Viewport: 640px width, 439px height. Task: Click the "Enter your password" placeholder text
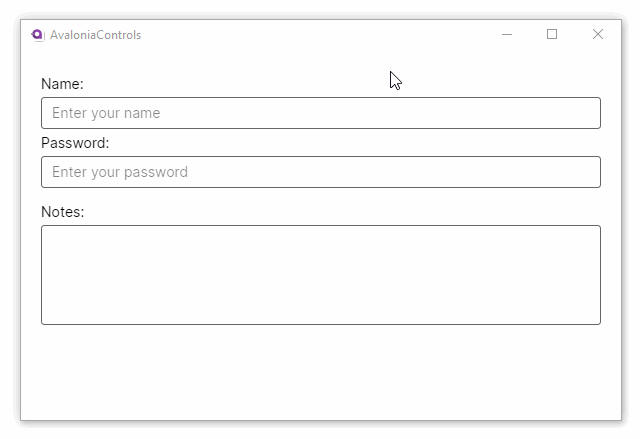click(120, 172)
